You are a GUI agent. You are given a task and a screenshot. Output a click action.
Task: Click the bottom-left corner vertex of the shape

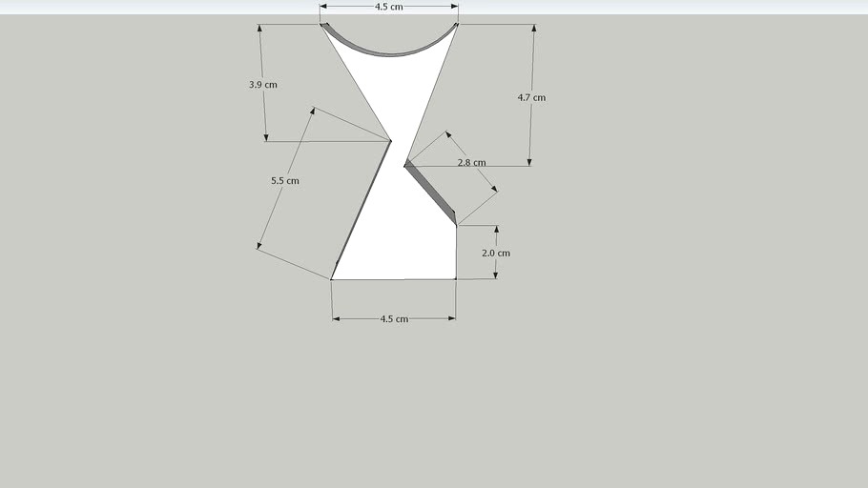331,279
